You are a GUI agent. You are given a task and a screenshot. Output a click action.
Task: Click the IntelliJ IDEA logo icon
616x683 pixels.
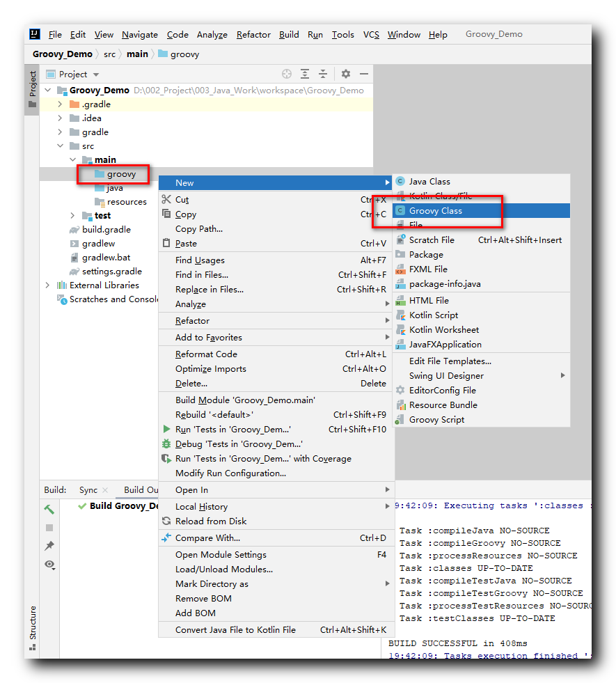coord(35,34)
